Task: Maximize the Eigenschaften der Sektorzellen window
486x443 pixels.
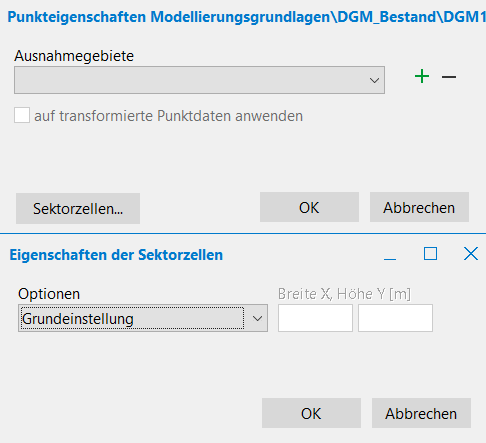Action: pyautogui.click(x=430, y=254)
